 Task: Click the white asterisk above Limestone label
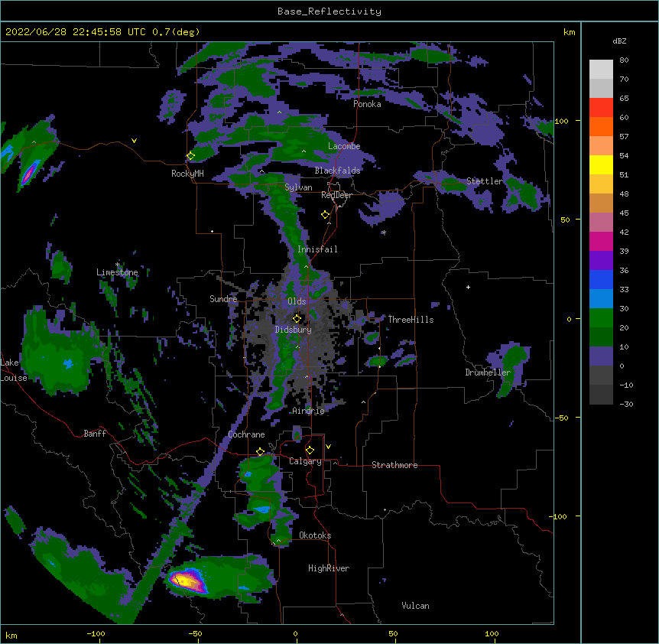tap(118, 265)
